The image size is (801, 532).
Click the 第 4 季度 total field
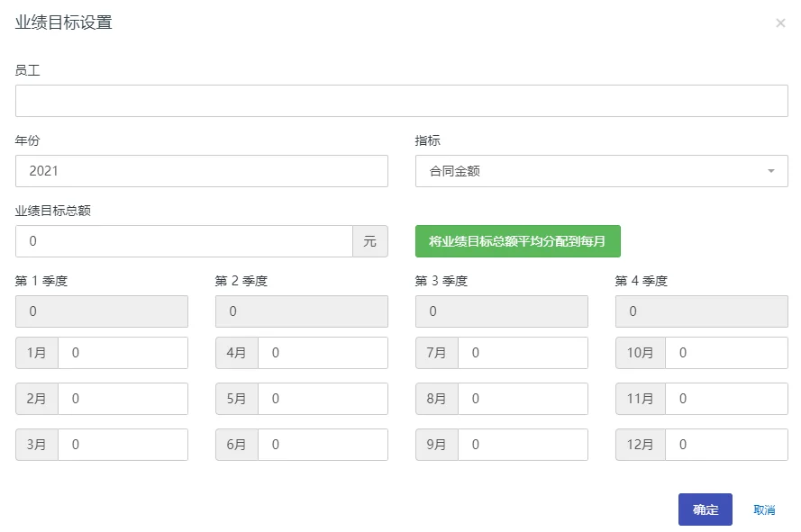[x=702, y=311]
